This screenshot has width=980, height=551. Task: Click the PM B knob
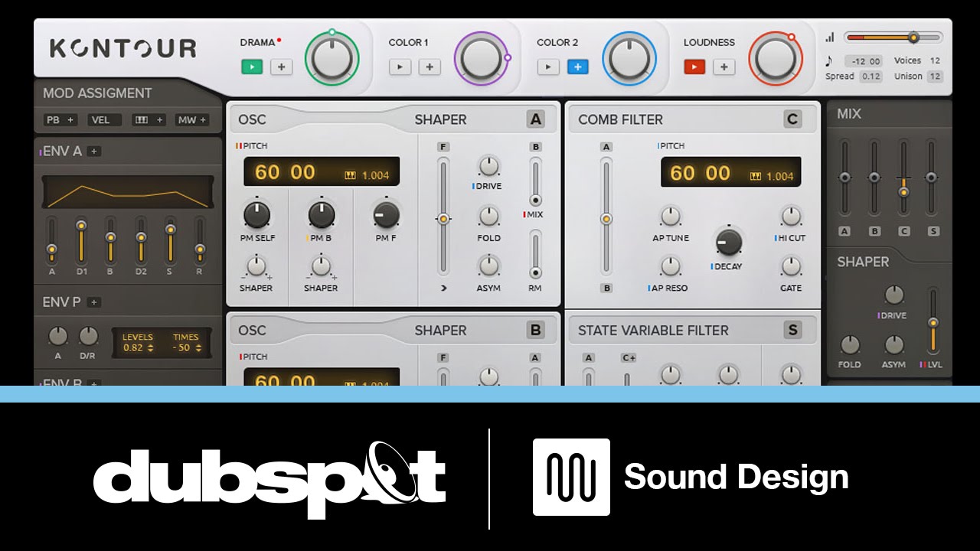[x=322, y=215]
